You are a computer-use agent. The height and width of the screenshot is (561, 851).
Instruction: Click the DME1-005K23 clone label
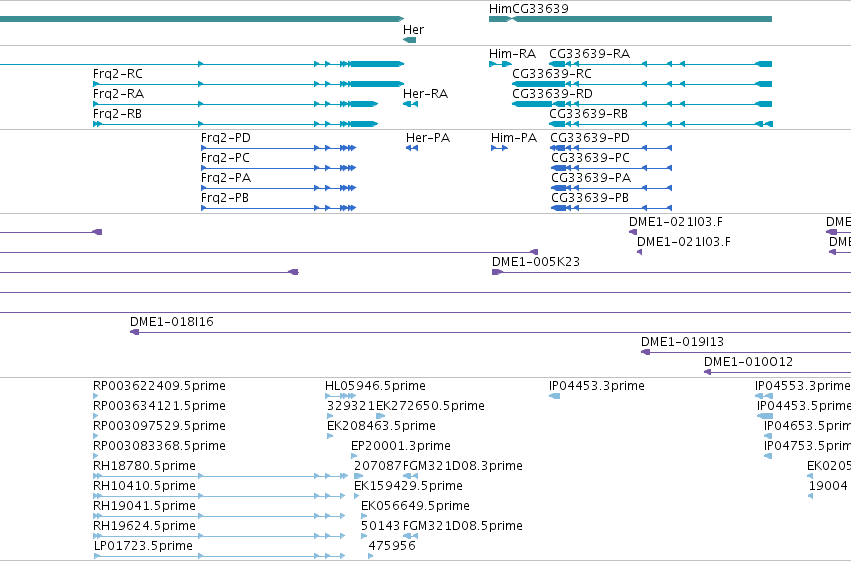coord(536,262)
